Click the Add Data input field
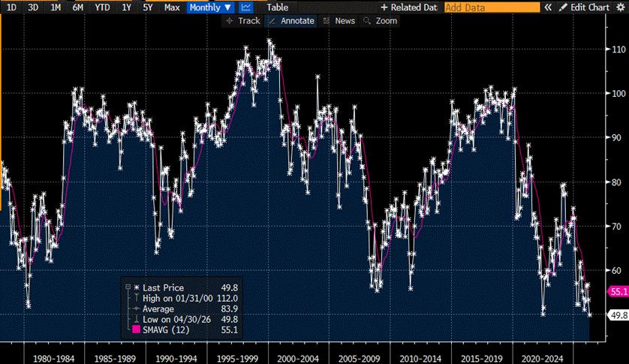Viewport: 629px width, 364px height. click(491, 8)
